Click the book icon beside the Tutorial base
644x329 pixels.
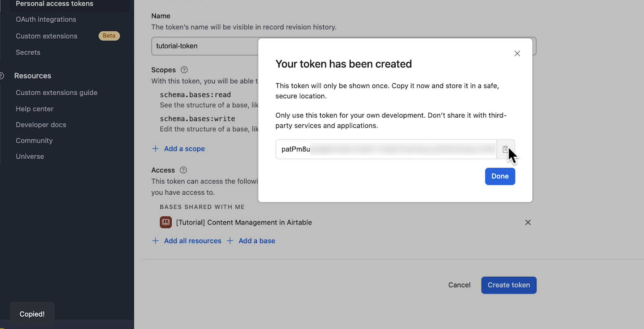click(165, 222)
